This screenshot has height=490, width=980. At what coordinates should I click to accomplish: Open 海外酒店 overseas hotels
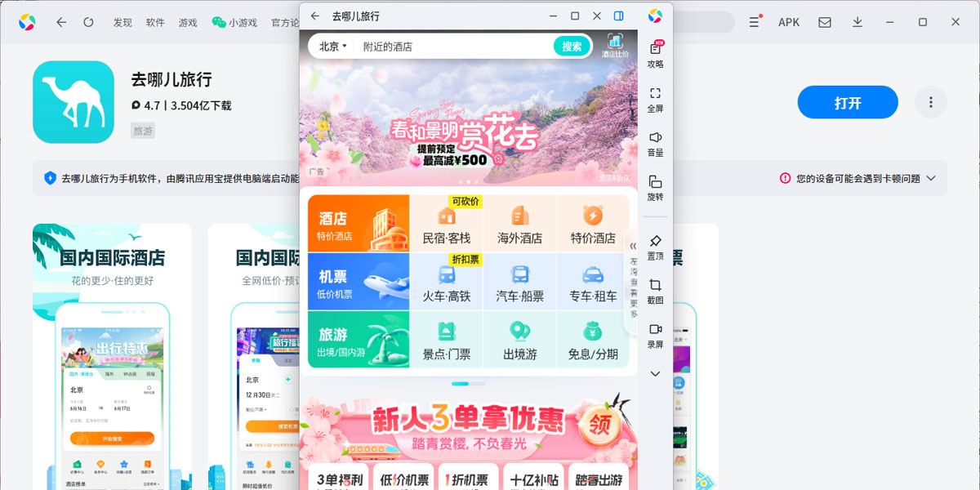click(x=519, y=224)
